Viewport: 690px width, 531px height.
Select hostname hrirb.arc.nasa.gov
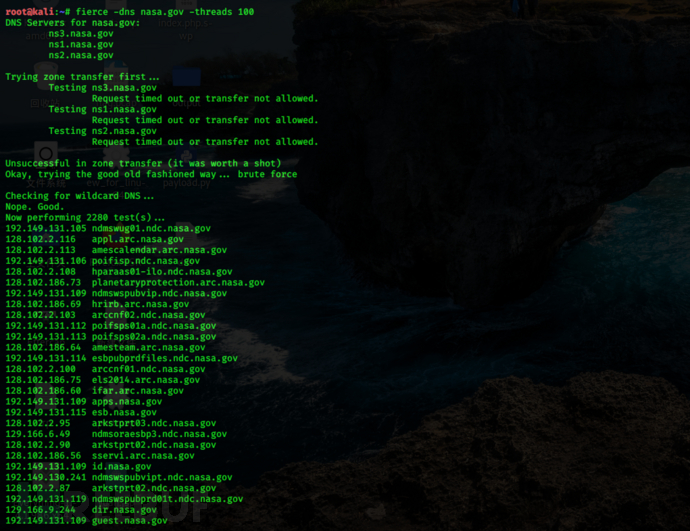click(140, 304)
